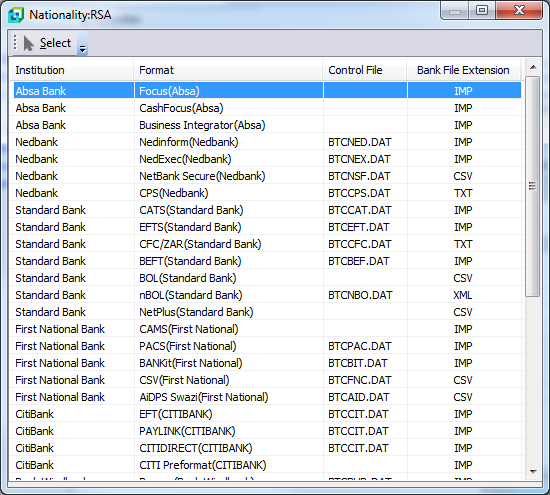Image resolution: width=550 pixels, height=495 pixels.
Task: Select the CPS(Nedbank) format
Action: [x=174, y=193]
